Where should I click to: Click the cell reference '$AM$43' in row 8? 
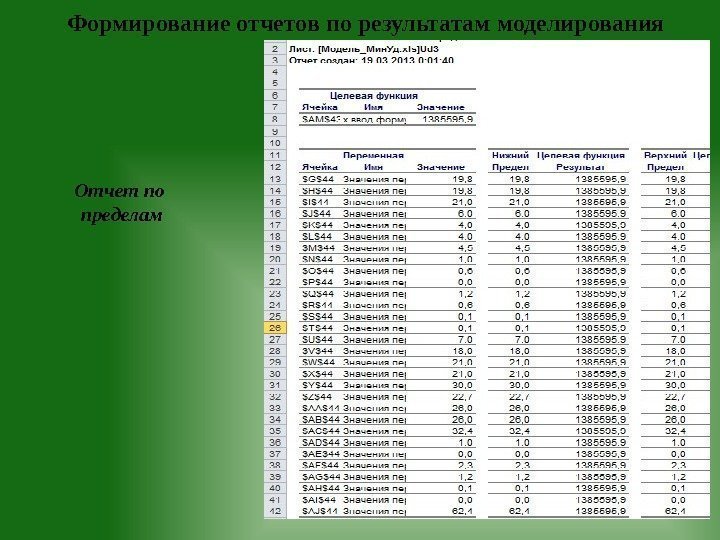pos(321,119)
